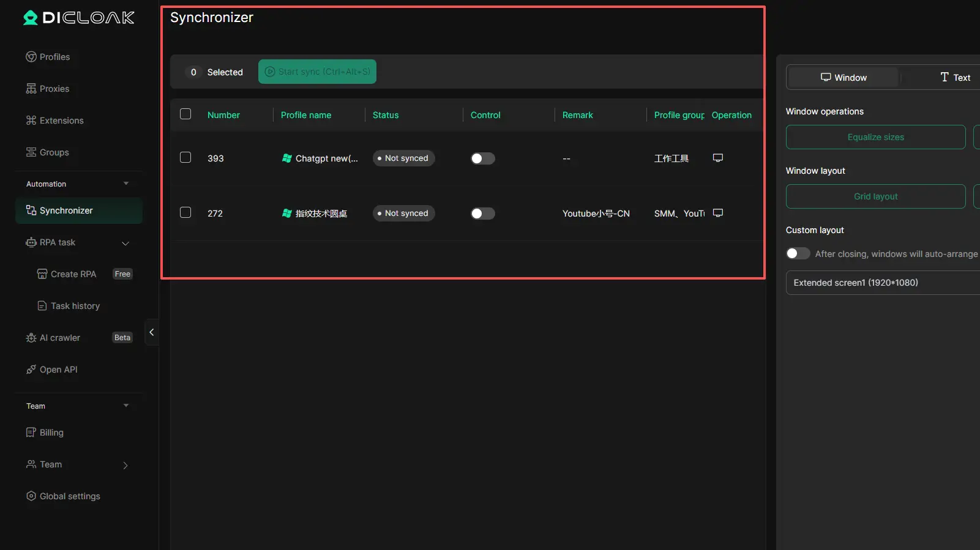Open the Proxies sidebar icon
This screenshot has width=980, height=550.
click(x=31, y=89)
